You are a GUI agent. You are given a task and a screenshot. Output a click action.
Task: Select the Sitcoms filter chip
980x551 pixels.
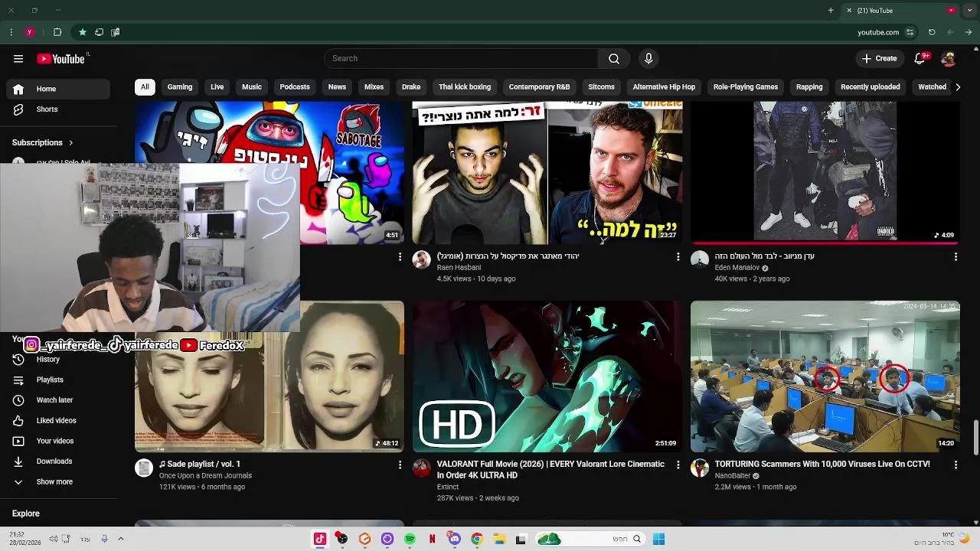(x=602, y=86)
